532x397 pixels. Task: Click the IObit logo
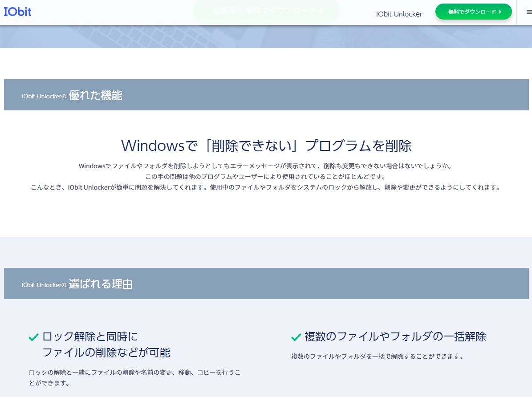point(18,12)
